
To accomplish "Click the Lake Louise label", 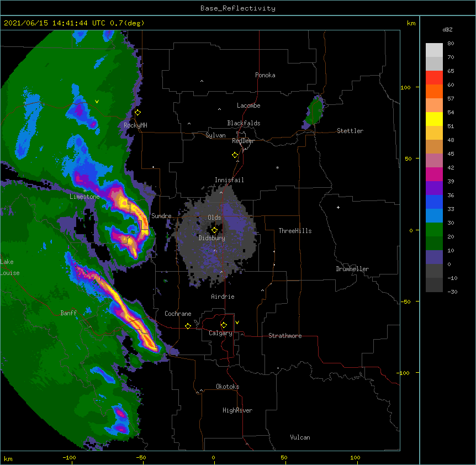I will [x=10, y=267].
